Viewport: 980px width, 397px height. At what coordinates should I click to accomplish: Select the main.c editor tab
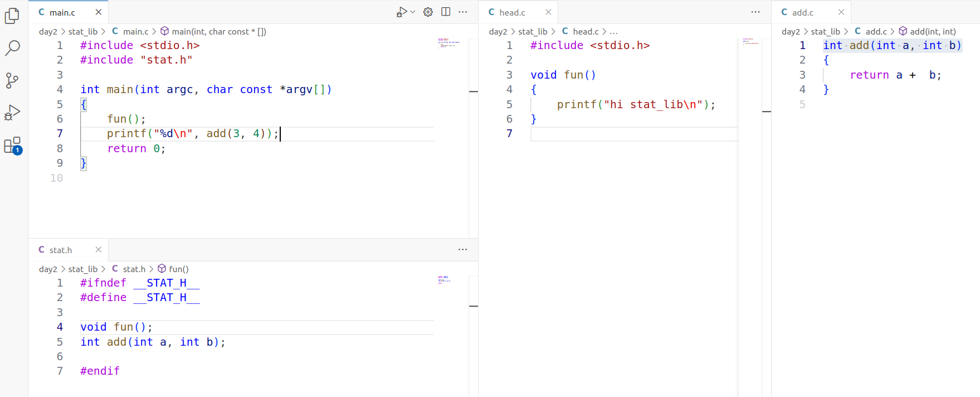click(x=69, y=12)
